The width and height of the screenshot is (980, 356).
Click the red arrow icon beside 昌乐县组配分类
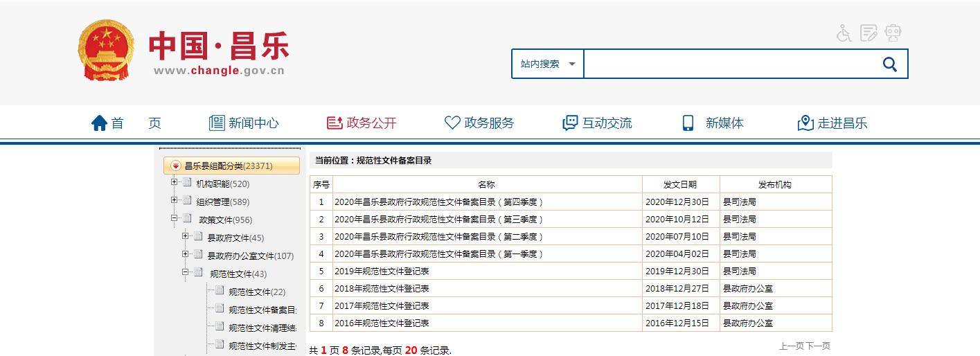click(176, 166)
